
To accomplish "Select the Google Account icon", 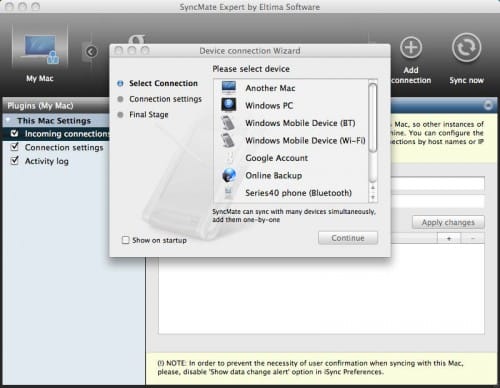I will 229,158.
